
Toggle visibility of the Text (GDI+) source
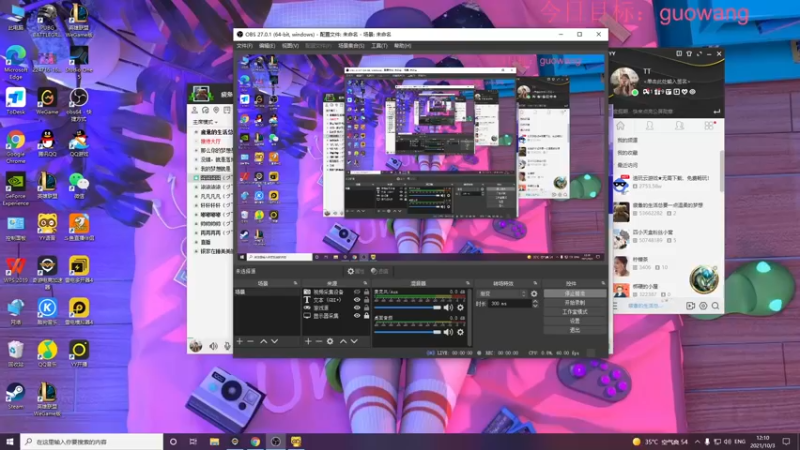[x=357, y=300]
